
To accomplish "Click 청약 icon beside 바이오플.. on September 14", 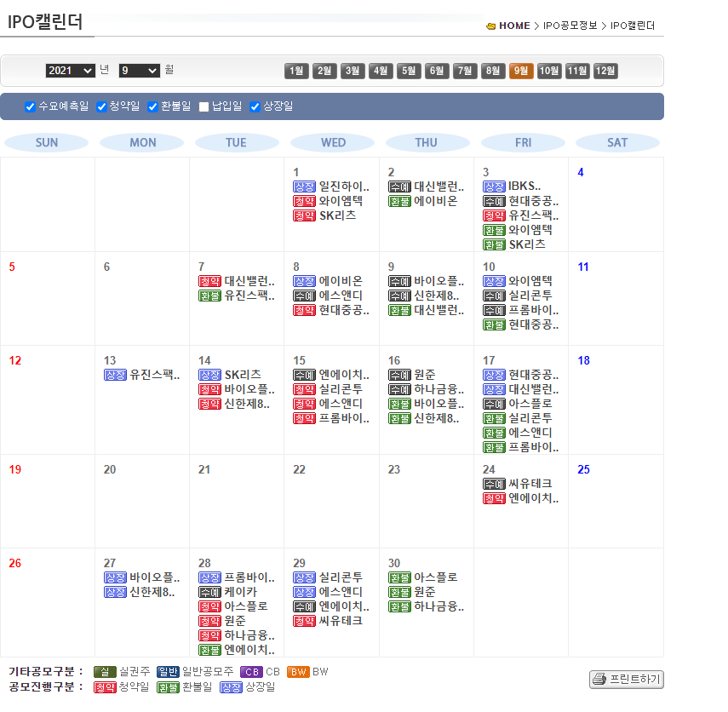I will (x=209, y=390).
